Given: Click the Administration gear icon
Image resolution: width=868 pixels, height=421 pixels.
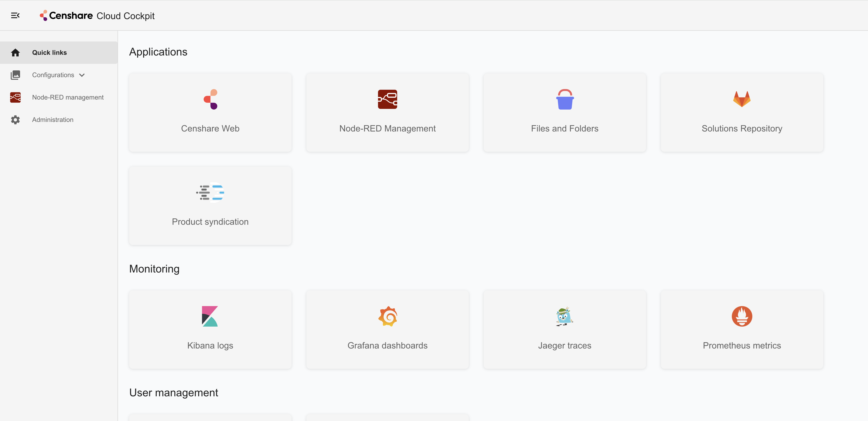Looking at the screenshot, I should click(x=15, y=120).
